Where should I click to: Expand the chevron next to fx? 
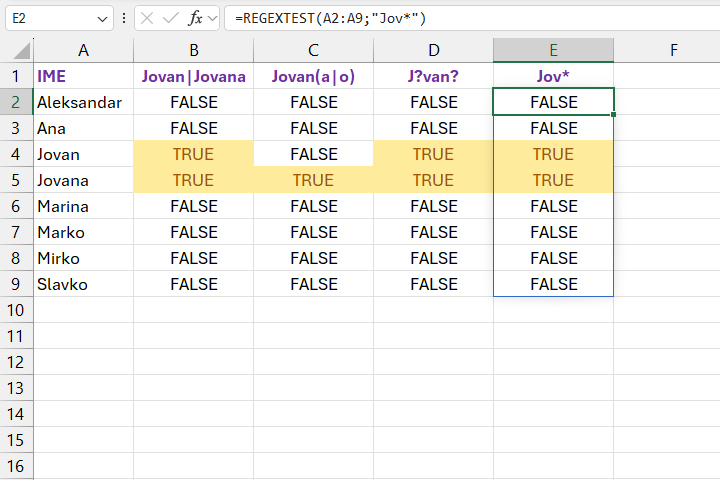[212, 18]
